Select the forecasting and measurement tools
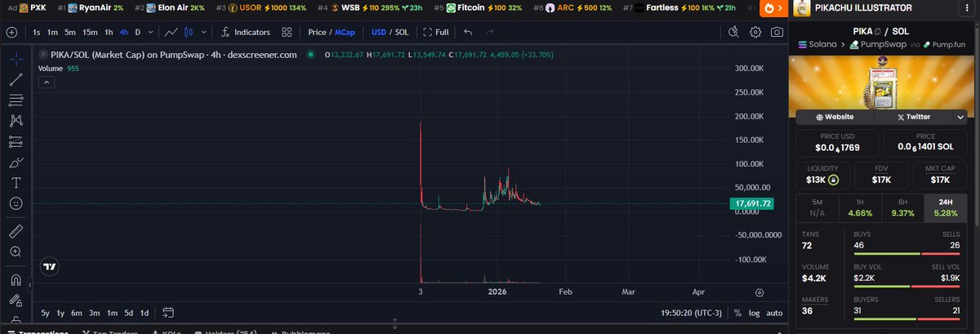 (16, 140)
